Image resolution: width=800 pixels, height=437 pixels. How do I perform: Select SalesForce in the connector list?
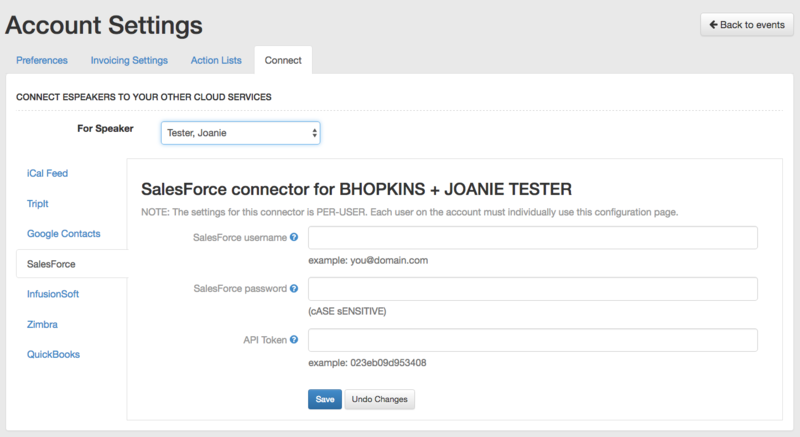click(71, 264)
